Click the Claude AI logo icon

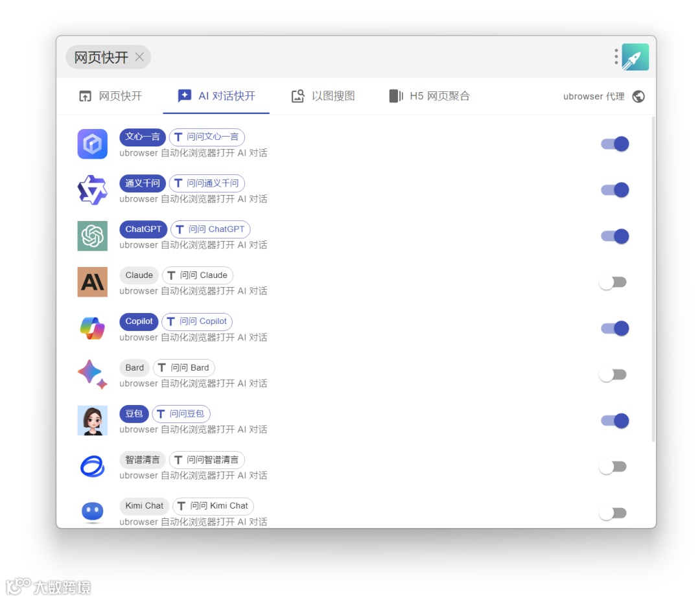[93, 282]
